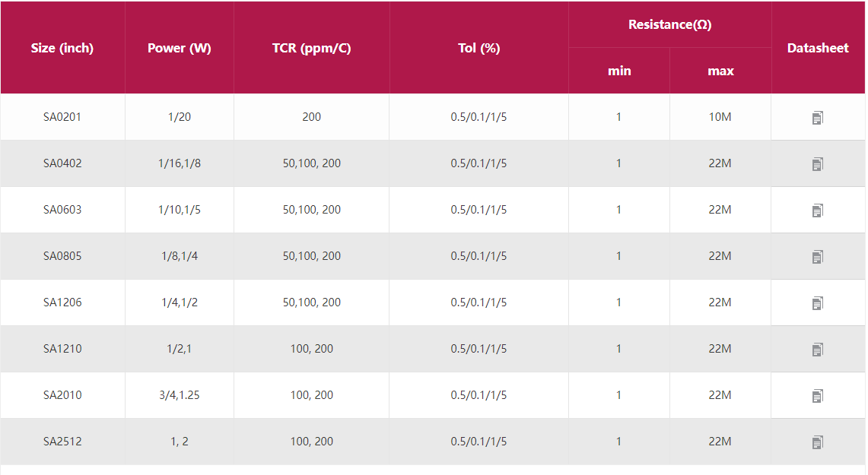Image resolution: width=868 pixels, height=475 pixels.
Task: Click the TCR (ppm/C) column header
Action: point(311,48)
